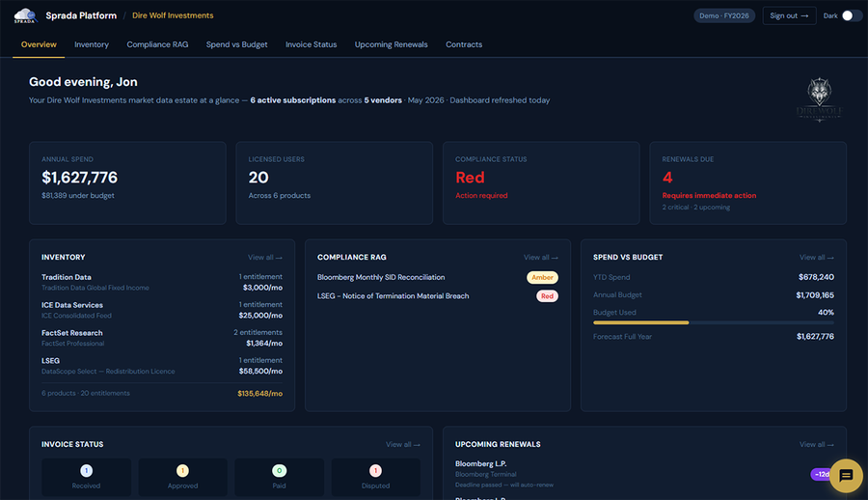Viewport: 868px width, 500px height.
Task: Open the Overview tab
Action: click(x=39, y=44)
